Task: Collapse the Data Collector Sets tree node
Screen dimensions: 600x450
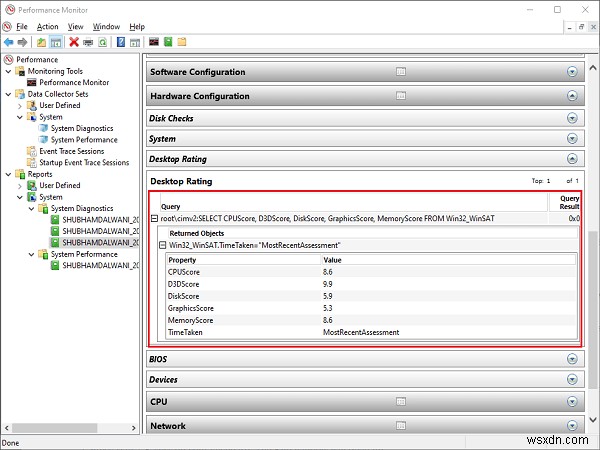Action: pyautogui.click(x=8, y=94)
